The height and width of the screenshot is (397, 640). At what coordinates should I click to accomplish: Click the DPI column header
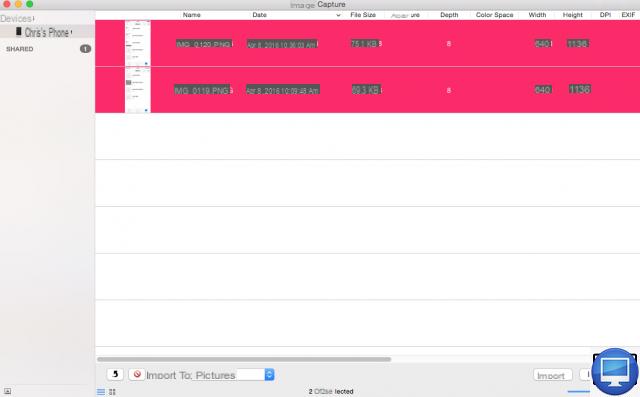click(605, 15)
